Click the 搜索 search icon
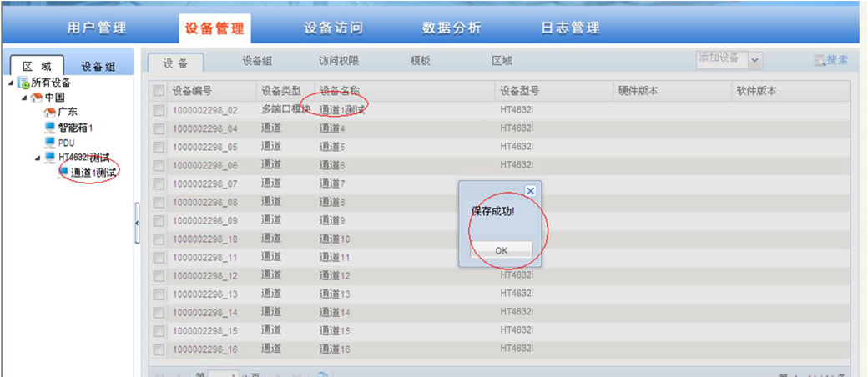The height and width of the screenshot is (377, 868). [820, 61]
